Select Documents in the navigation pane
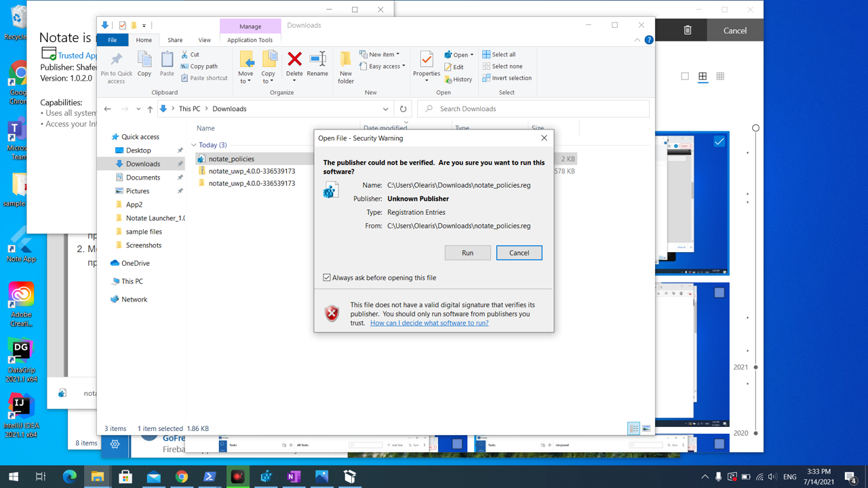Image resolution: width=868 pixels, height=488 pixels. point(142,178)
